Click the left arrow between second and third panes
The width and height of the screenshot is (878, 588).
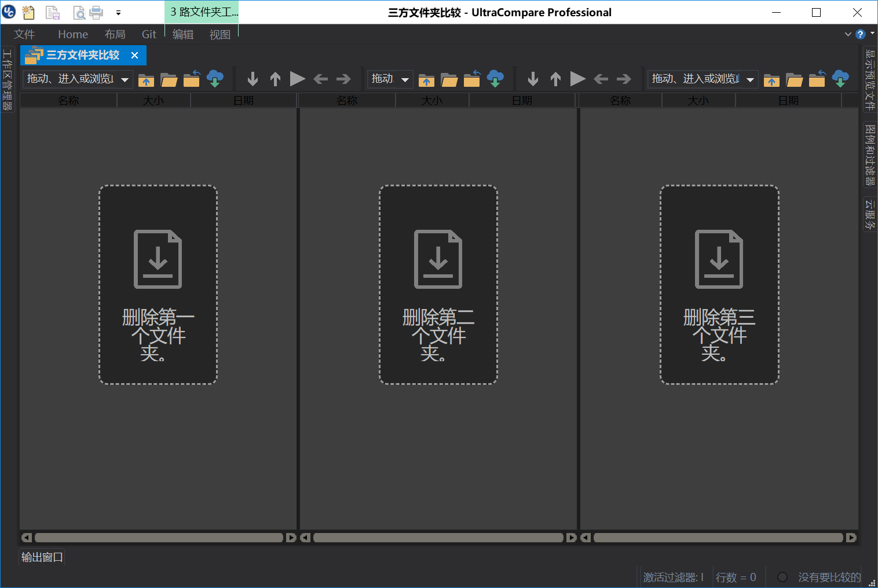click(x=601, y=79)
